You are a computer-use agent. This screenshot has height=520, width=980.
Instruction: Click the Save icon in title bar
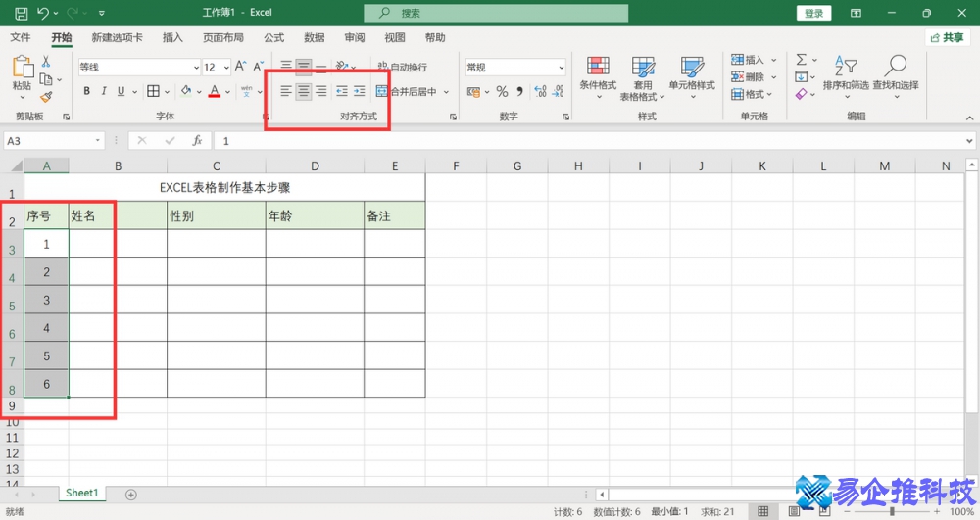[22, 13]
